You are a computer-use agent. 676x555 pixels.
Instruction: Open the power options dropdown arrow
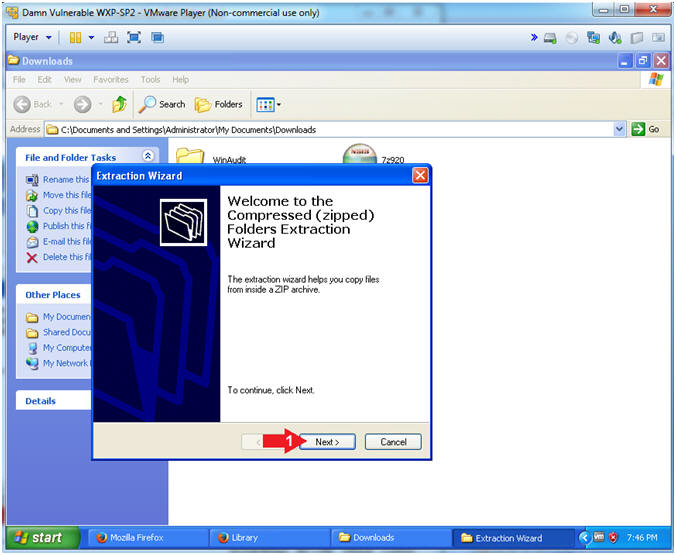(91, 38)
